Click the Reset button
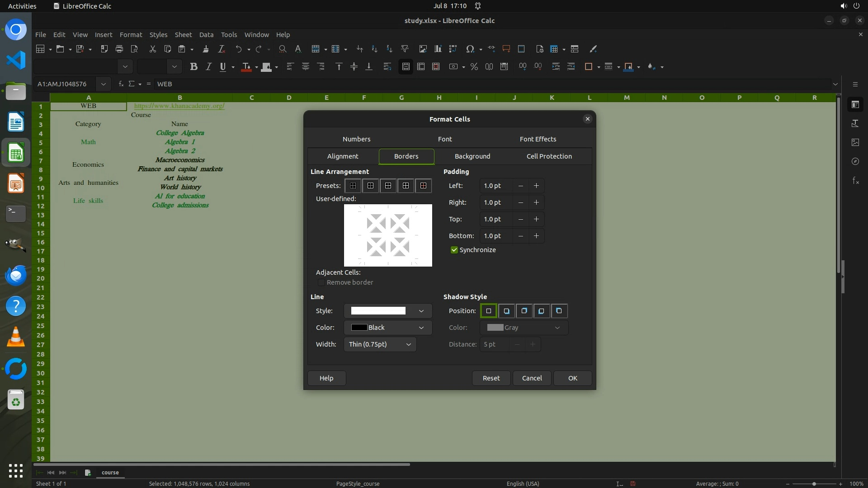 [x=491, y=378]
